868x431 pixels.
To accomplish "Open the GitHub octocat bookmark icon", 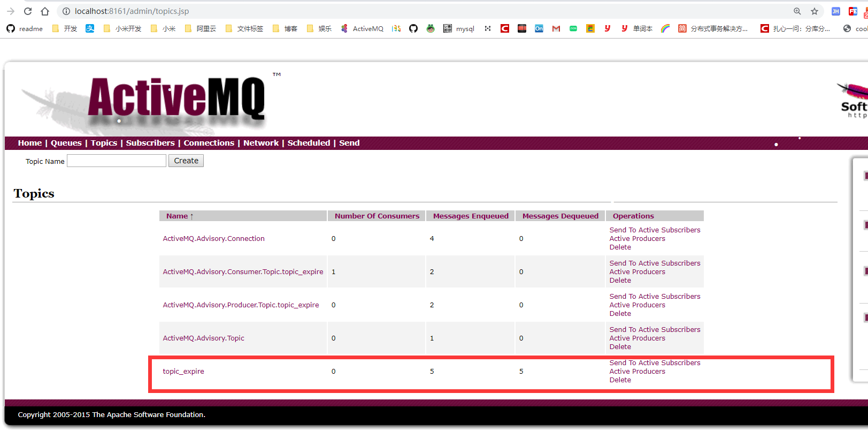I will (413, 28).
